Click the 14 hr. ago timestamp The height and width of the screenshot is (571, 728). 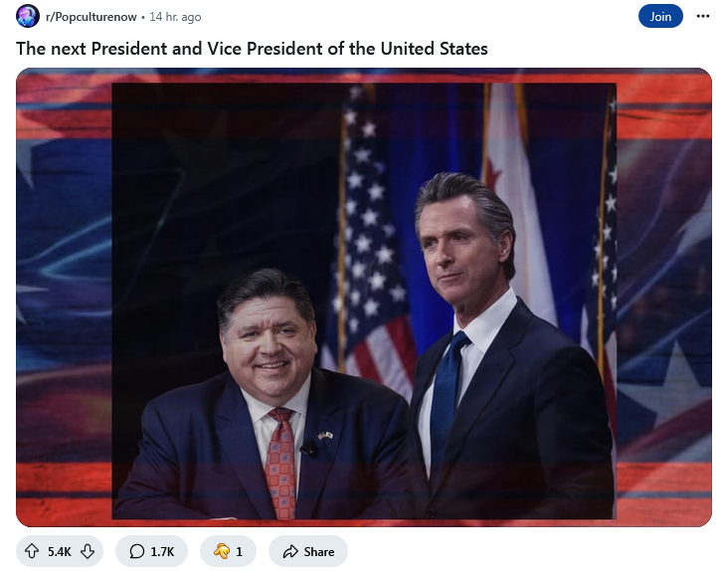[x=175, y=17]
